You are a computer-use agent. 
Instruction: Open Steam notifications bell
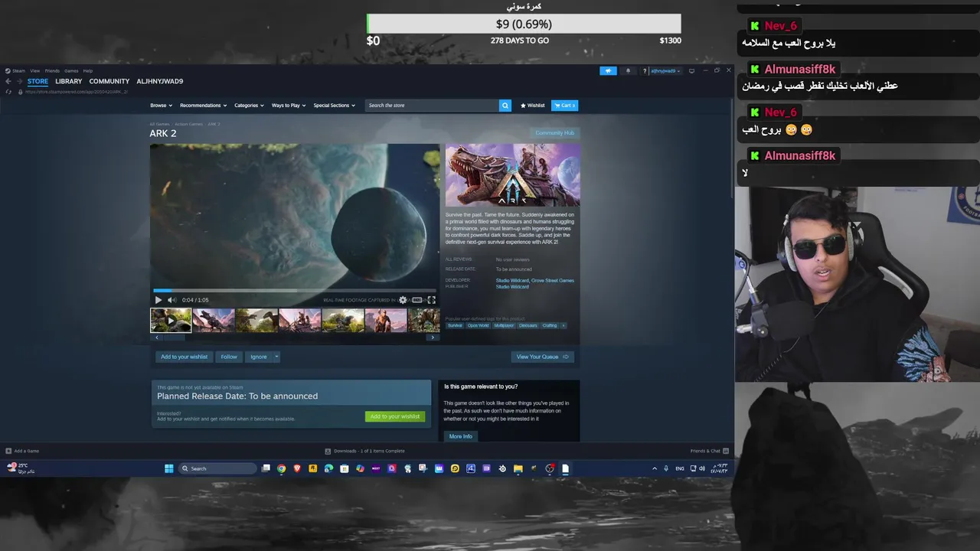tap(629, 71)
